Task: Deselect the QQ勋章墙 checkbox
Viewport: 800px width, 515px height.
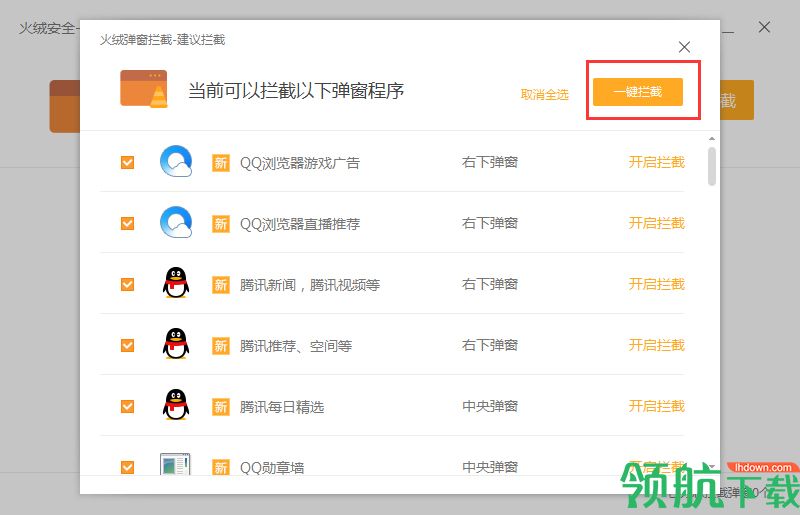Action: pyautogui.click(x=128, y=467)
